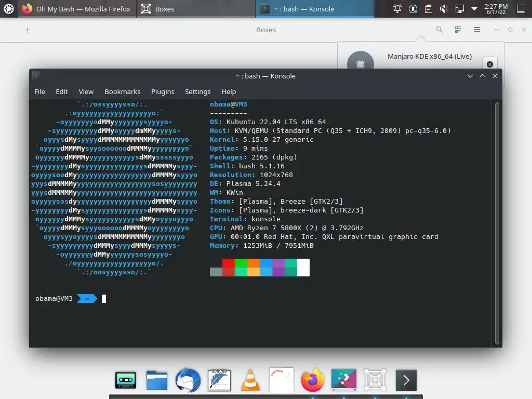Open the clipboard tray icon
Viewport: 532px width, 399px height.
429,9
